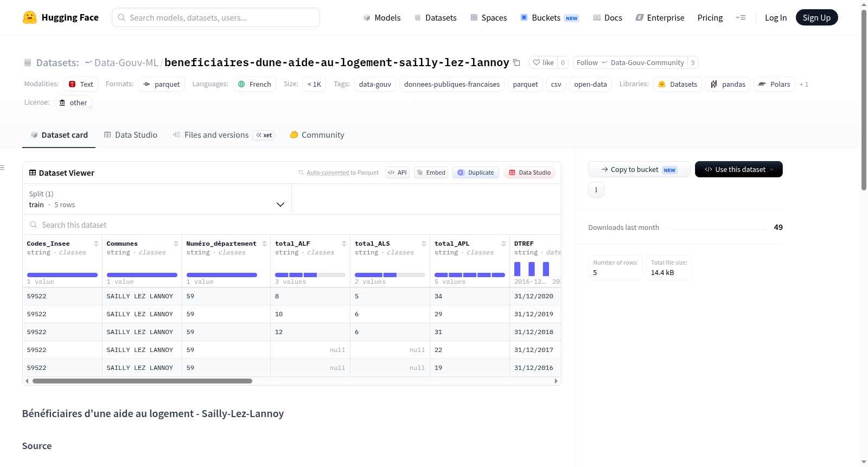Open the left sidebar contents icon
868x467 pixels.
click(x=2, y=168)
